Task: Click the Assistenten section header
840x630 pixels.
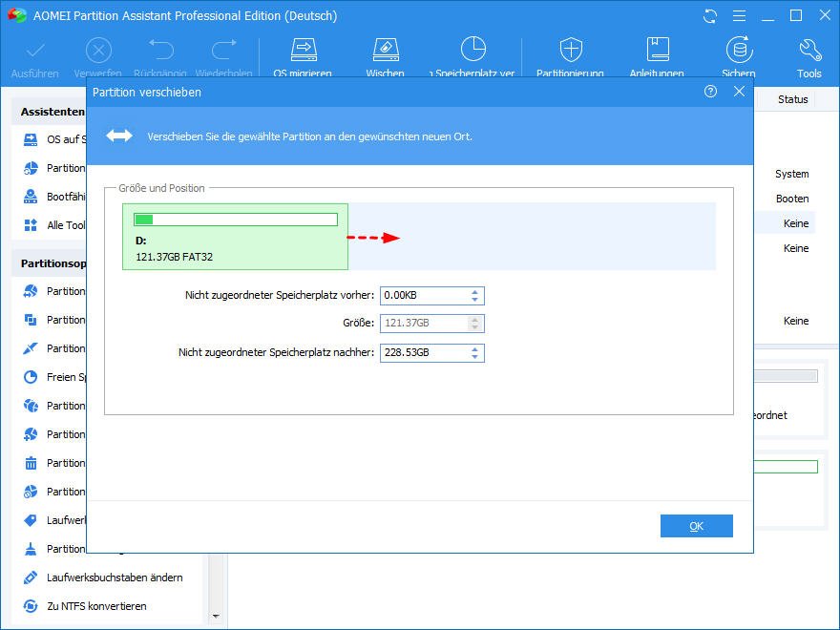Action: pyautogui.click(x=52, y=112)
